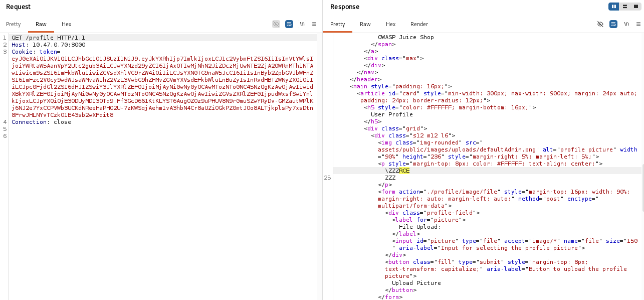The image size is (644, 300).
Task: Open the Response Render tab
Action: click(419, 24)
